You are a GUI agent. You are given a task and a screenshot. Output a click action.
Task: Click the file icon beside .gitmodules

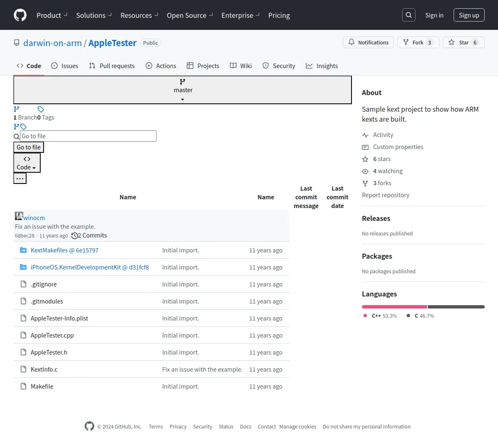tap(24, 301)
